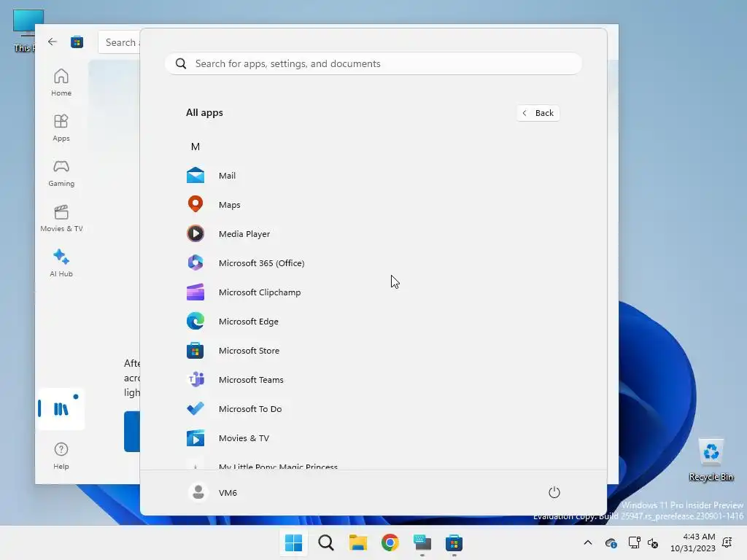This screenshot has width=747, height=560.
Task: Click Store window back arrow
Action: 53,42
